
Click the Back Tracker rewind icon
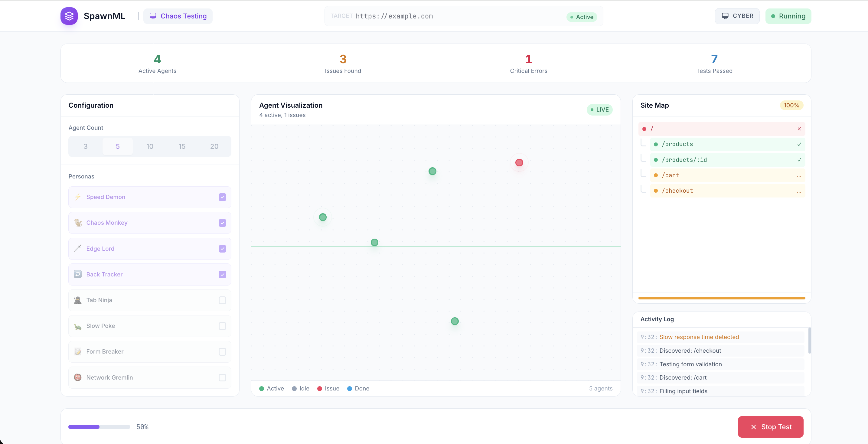[x=78, y=274]
